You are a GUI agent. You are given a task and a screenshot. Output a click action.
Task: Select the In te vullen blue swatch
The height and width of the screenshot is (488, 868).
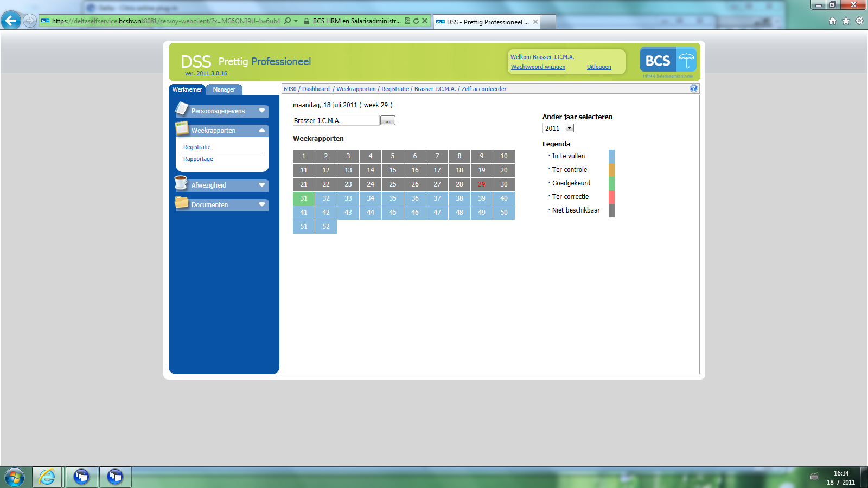click(611, 156)
